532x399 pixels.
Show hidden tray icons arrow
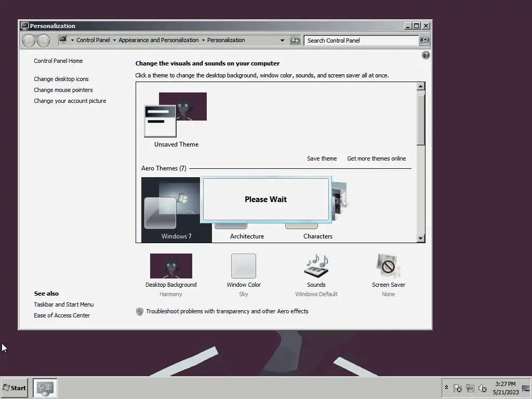pos(446,387)
